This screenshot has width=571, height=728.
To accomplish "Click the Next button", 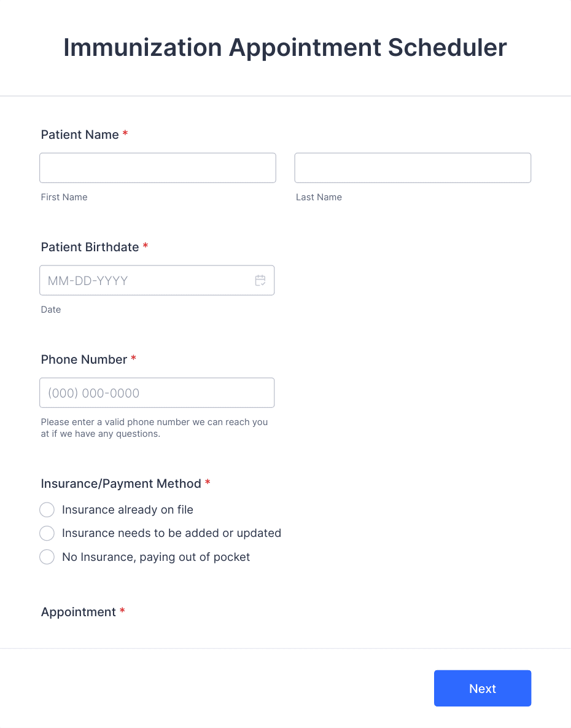I will pos(483,688).
